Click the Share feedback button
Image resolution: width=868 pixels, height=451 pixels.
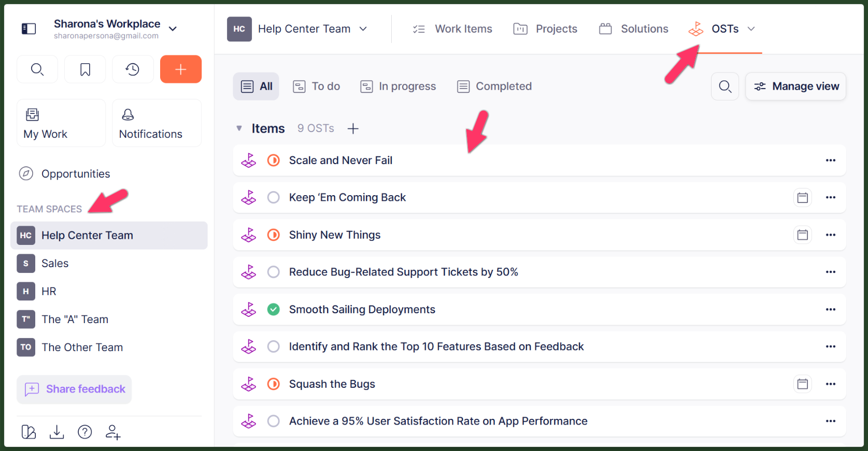point(75,389)
